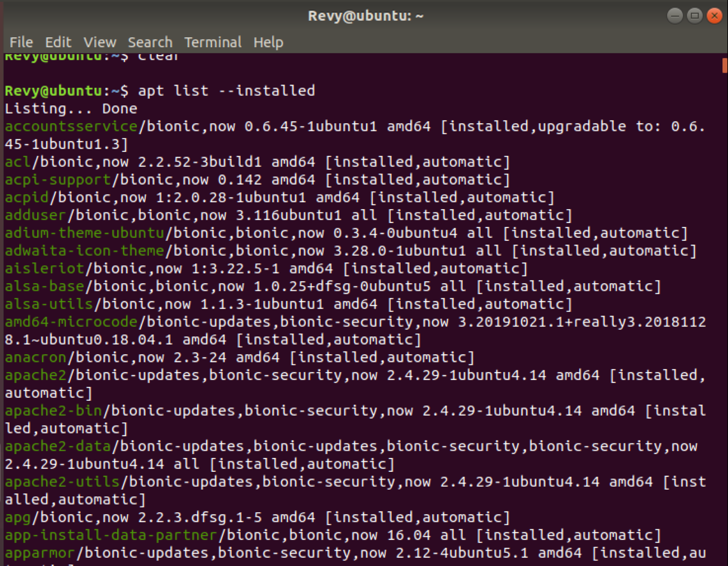Open the File menu
The height and width of the screenshot is (566, 728).
pos(21,42)
